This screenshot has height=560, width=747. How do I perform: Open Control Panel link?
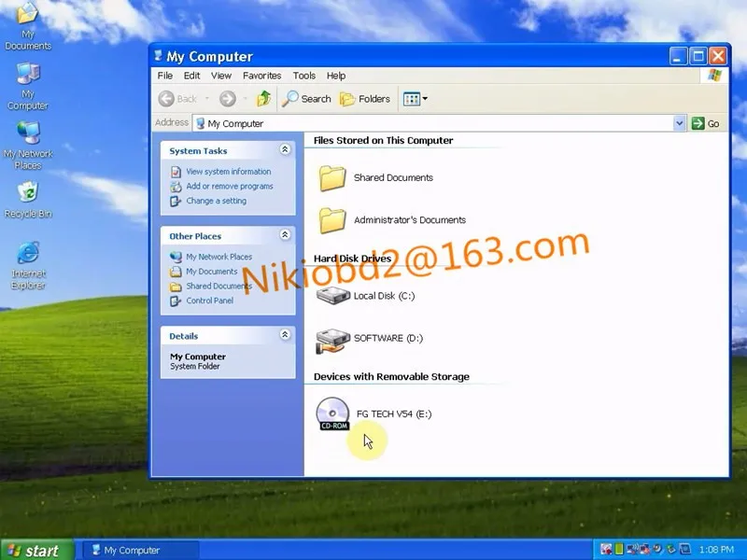(x=209, y=301)
